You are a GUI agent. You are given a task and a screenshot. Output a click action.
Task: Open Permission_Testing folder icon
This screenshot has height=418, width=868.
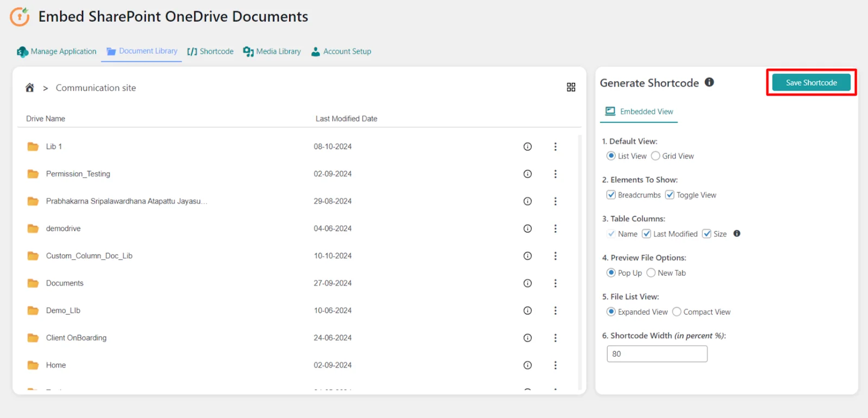point(33,174)
